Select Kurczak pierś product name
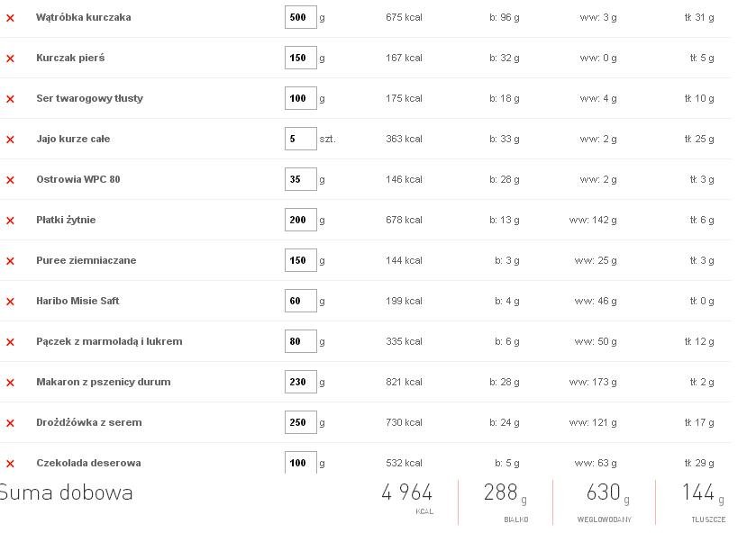 pos(70,58)
